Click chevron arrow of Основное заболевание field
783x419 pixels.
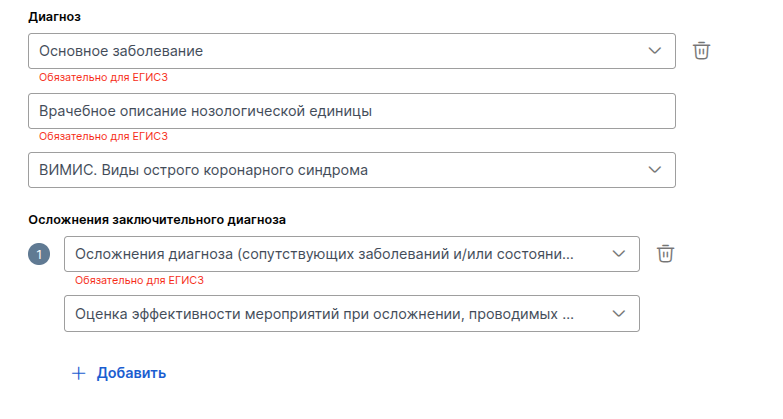655,50
